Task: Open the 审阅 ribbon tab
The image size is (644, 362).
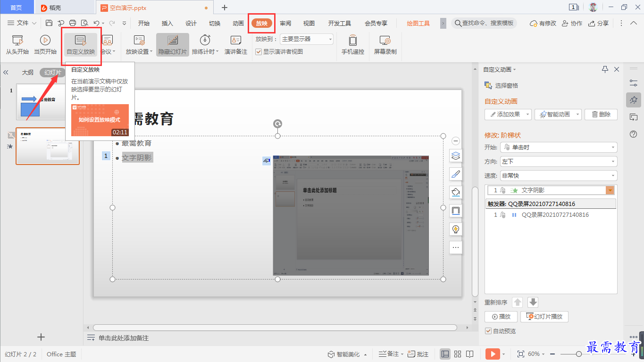Action: 285,23
